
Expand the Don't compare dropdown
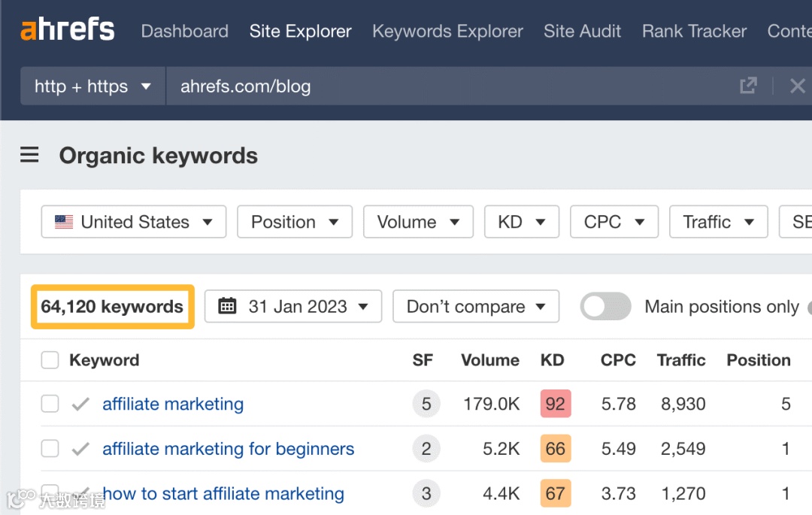475,306
